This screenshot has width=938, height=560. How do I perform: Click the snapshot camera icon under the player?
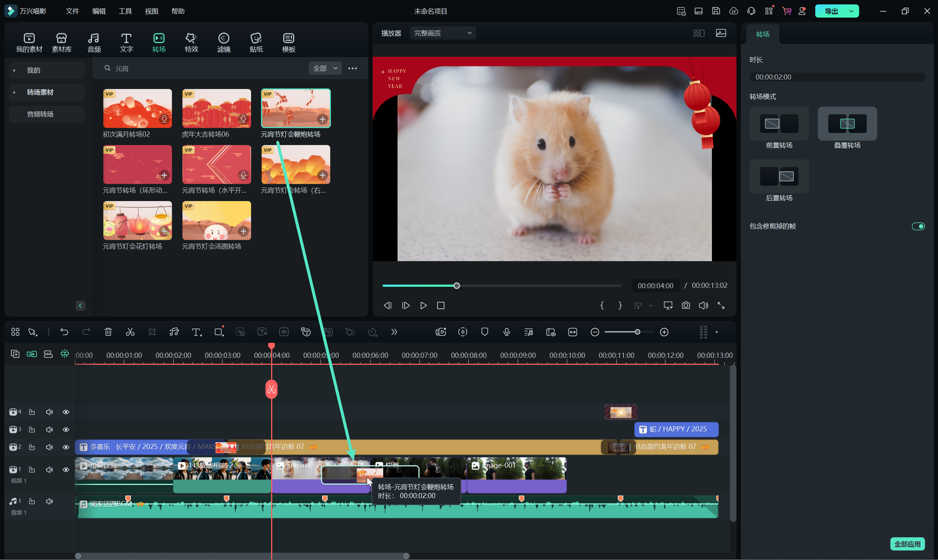(686, 305)
